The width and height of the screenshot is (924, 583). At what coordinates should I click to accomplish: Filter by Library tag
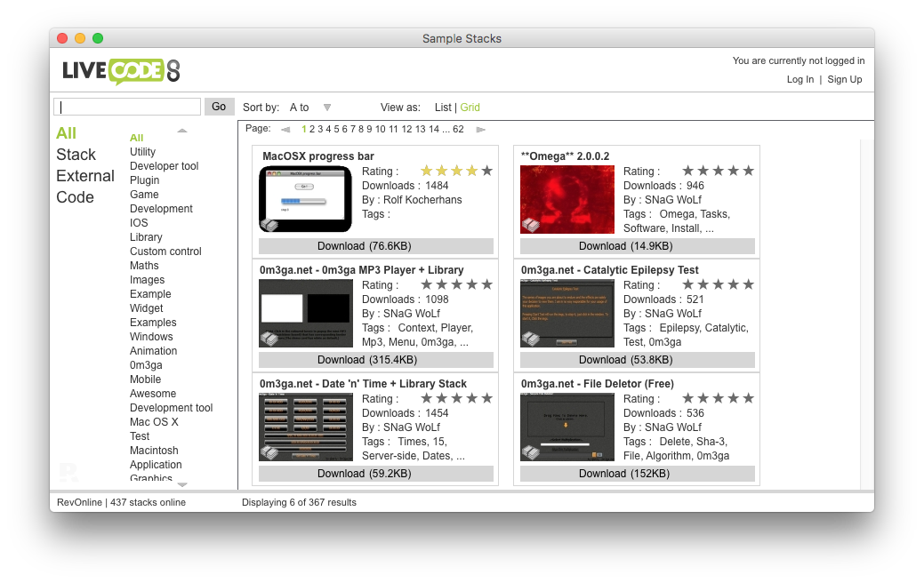click(x=146, y=236)
